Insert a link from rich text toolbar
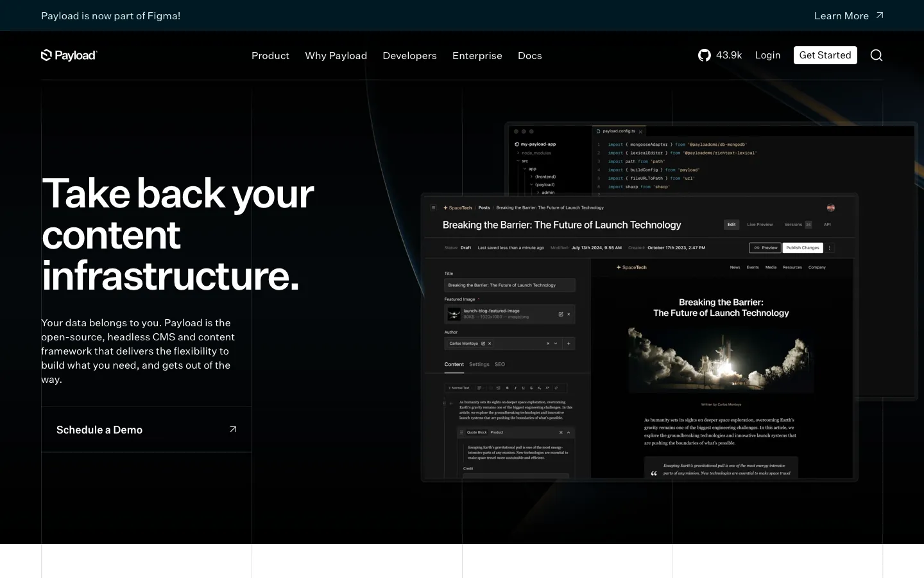This screenshot has width=924, height=578. click(556, 388)
